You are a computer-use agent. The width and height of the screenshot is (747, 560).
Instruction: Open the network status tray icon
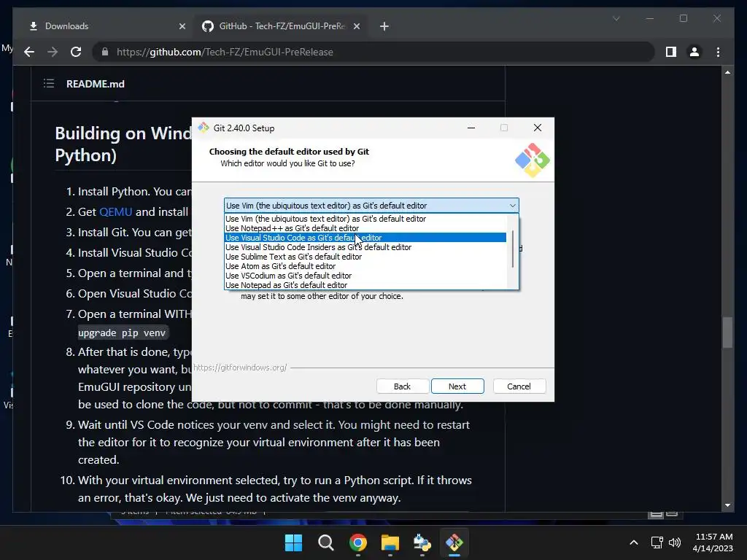[657, 542]
